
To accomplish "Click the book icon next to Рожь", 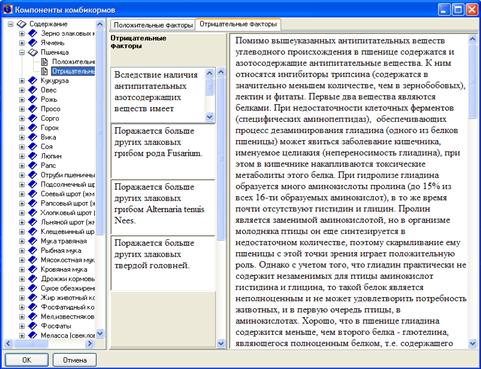I will click(x=32, y=99).
